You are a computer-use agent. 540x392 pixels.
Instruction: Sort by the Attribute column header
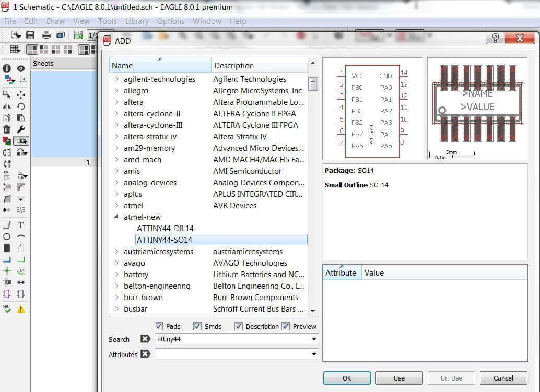pyautogui.click(x=342, y=272)
